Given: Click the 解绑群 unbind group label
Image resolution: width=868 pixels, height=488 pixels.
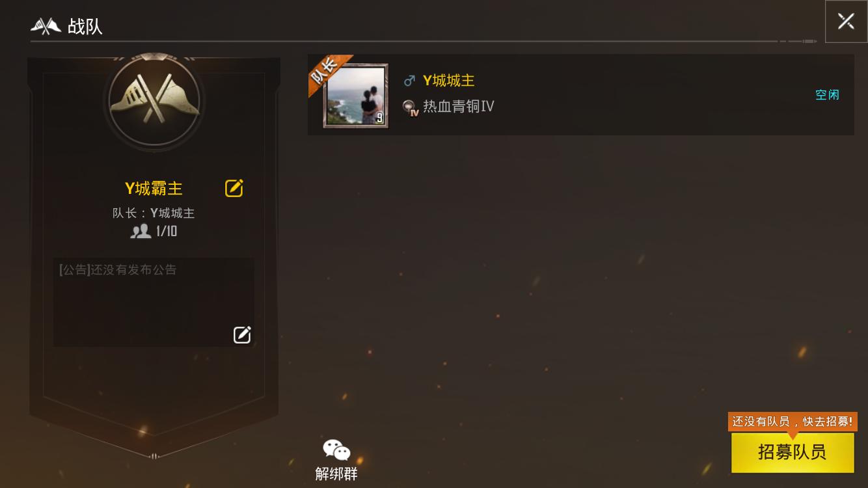Looking at the screenshot, I should tap(336, 474).
